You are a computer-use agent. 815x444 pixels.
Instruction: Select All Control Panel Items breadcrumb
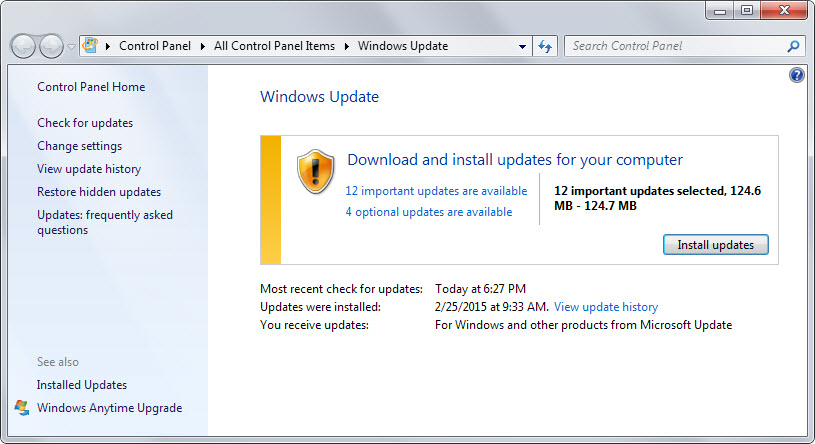274,46
